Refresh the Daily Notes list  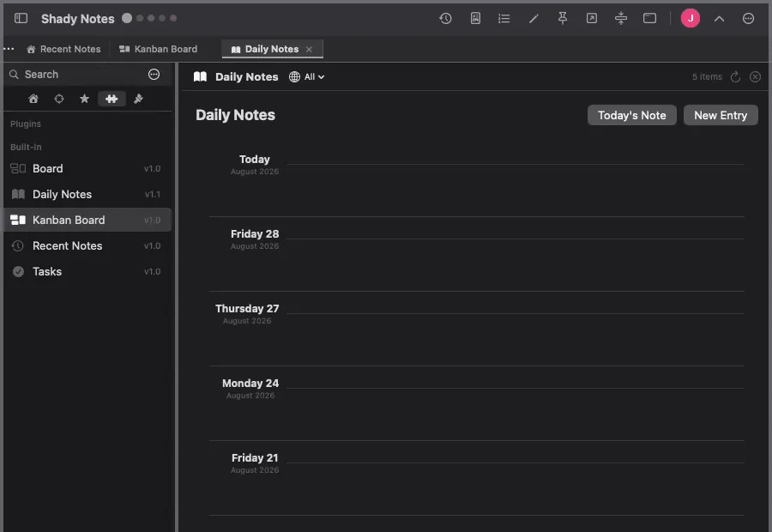(736, 77)
